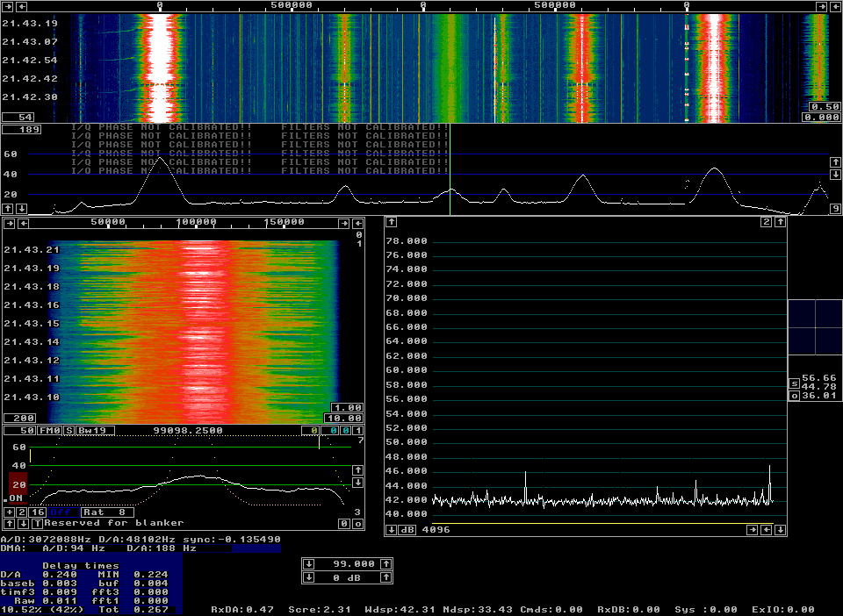The image size is (843, 616).
Task: Select the Rat 8 ratio box
Action: pyautogui.click(x=106, y=512)
